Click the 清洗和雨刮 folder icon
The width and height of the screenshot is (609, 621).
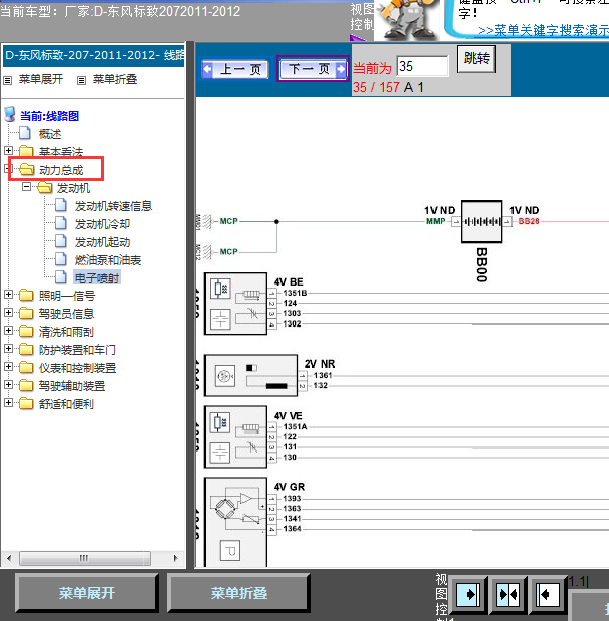tap(26, 331)
